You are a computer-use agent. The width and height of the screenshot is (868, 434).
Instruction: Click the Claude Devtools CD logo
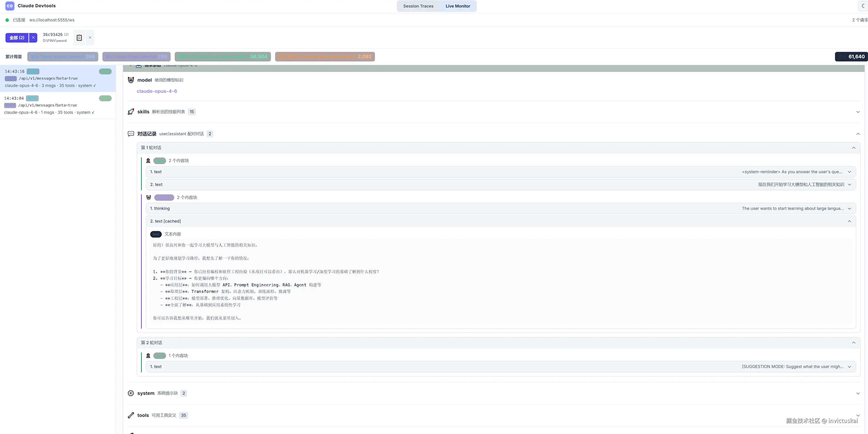point(10,6)
